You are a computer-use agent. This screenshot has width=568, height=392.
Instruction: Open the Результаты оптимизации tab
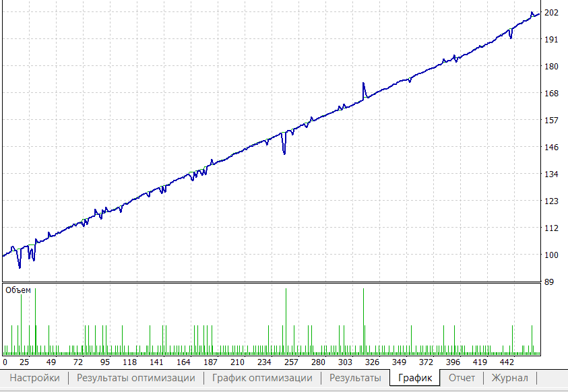(135, 378)
